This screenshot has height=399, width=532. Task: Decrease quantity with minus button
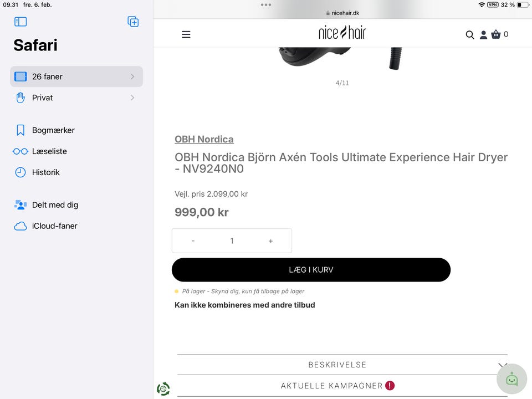193,241
